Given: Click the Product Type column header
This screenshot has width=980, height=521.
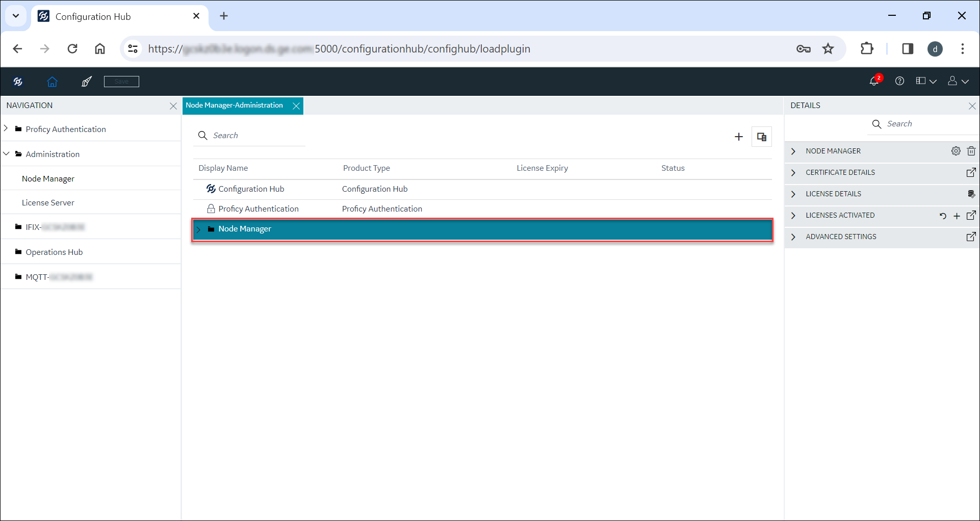Looking at the screenshot, I should 367,168.
